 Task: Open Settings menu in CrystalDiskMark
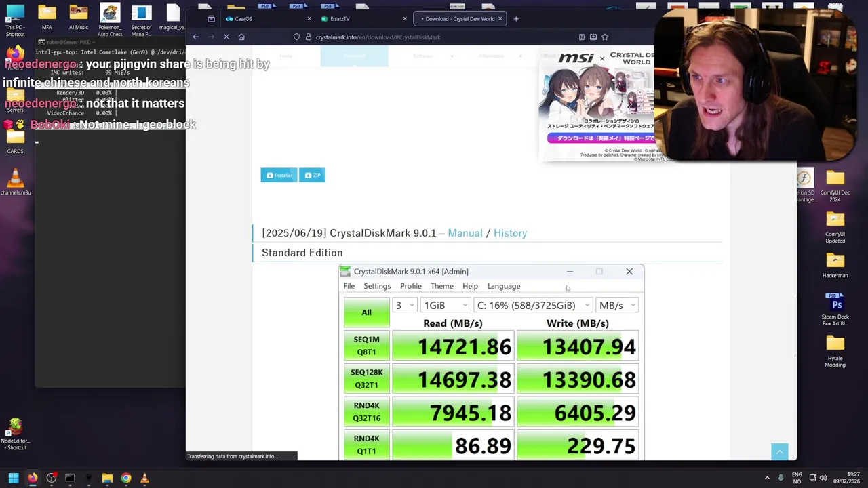pos(377,286)
